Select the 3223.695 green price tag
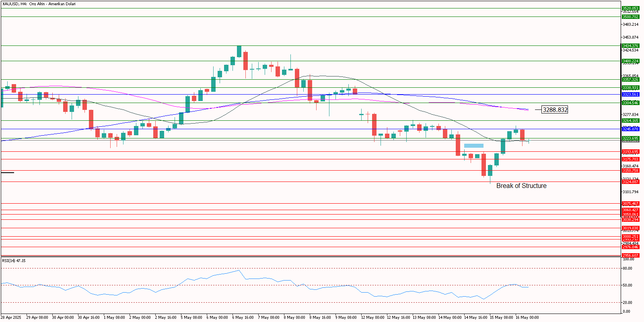 pos(630,138)
